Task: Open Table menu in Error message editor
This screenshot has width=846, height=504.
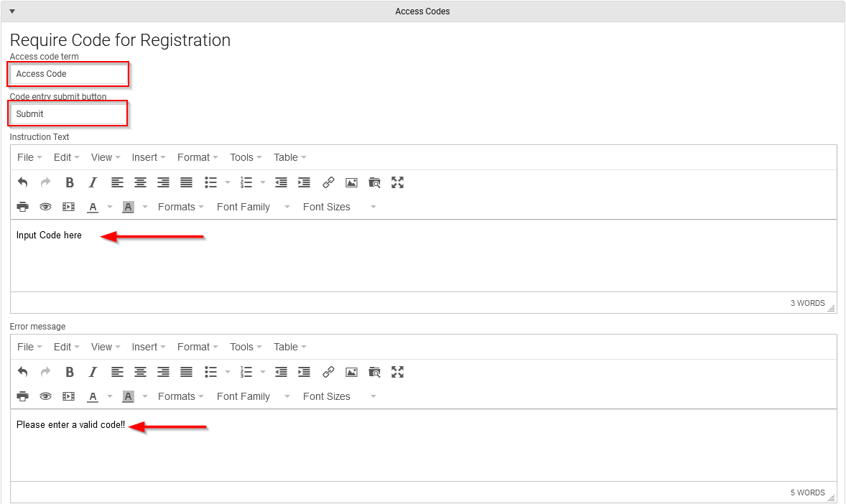Action: 289,347
